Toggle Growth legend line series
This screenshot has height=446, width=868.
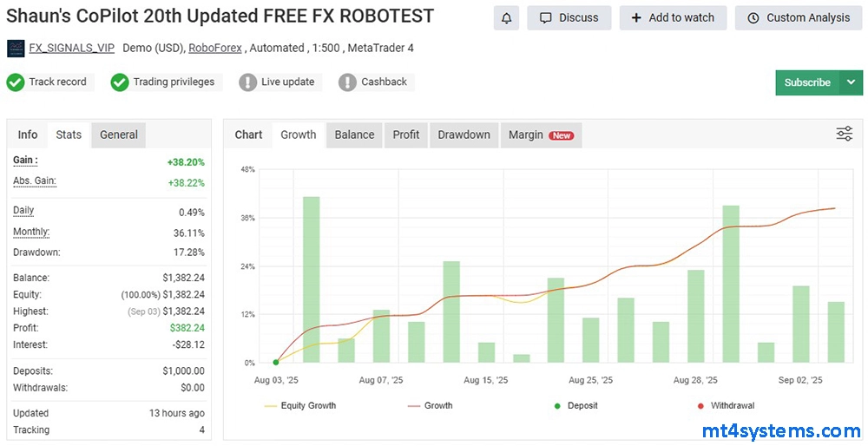[x=431, y=405]
